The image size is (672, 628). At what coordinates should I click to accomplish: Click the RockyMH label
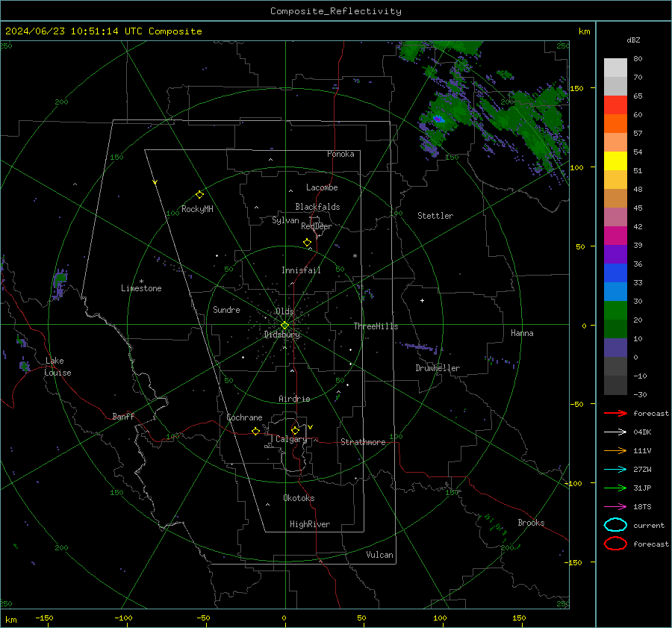point(197,209)
